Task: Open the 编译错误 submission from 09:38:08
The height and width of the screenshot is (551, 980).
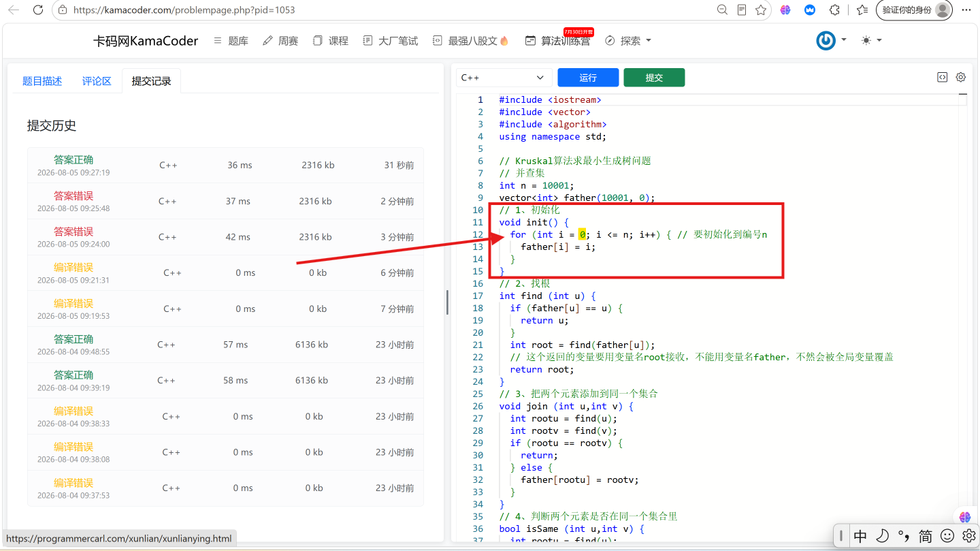Action: [225, 452]
